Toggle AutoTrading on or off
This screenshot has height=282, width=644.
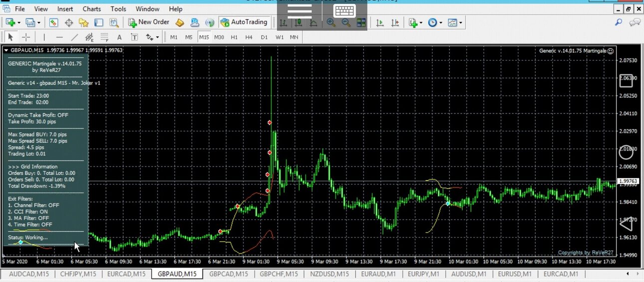pos(245,22)
